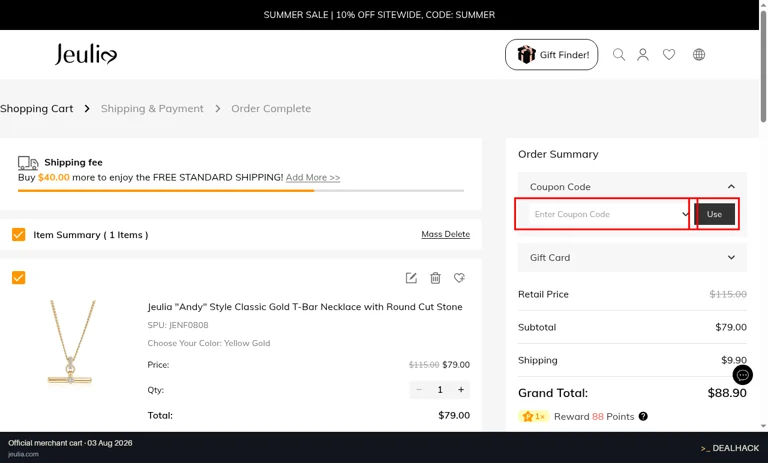The height and width of the screenshot is (463, 768).
Task: Click the shipping truck icon
Action: click(28, 163)
